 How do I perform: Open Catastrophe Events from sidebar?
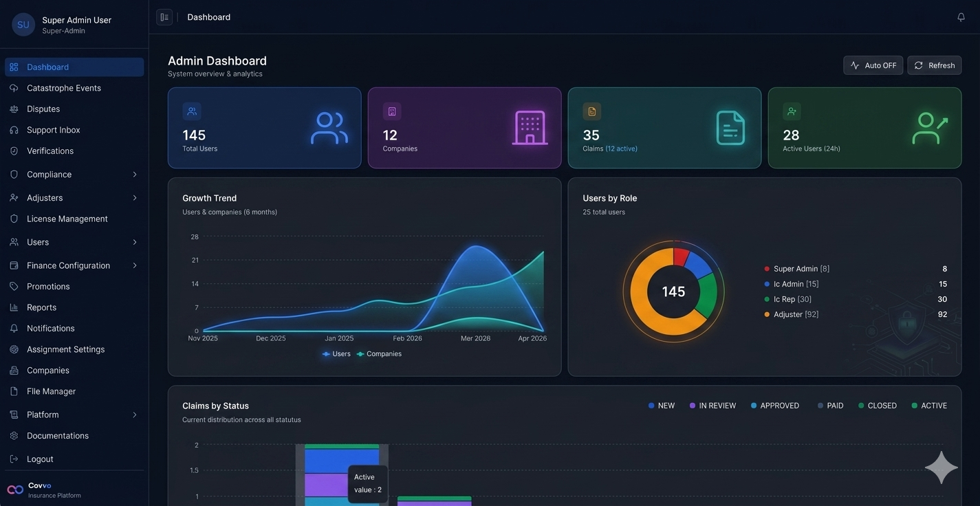click(63, 88)
